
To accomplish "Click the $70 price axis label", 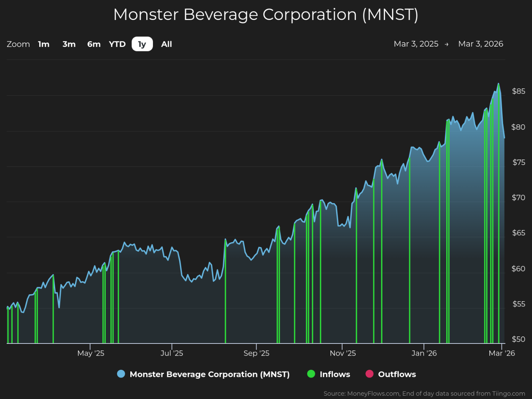I will [518, 197].
